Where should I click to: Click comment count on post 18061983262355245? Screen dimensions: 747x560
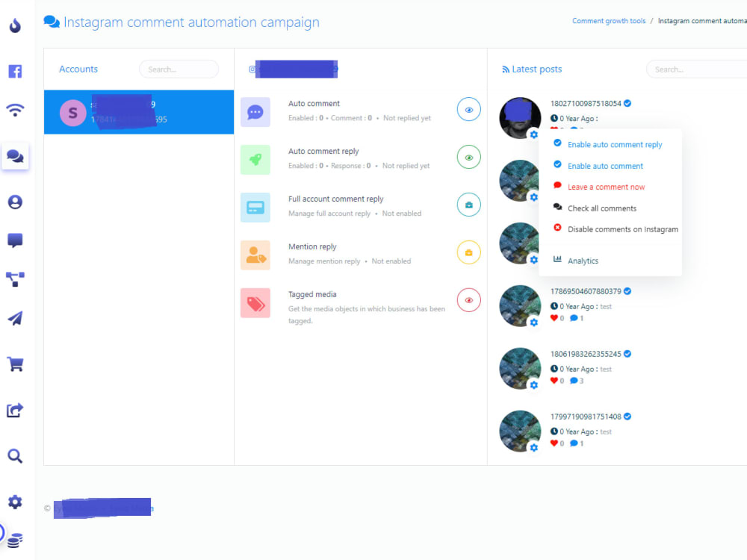coord(577,381)
